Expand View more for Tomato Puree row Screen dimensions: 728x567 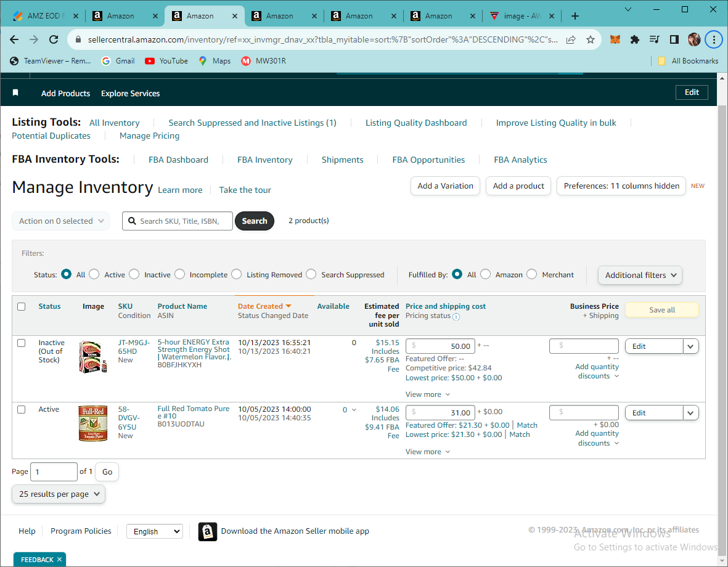[428, 452]
